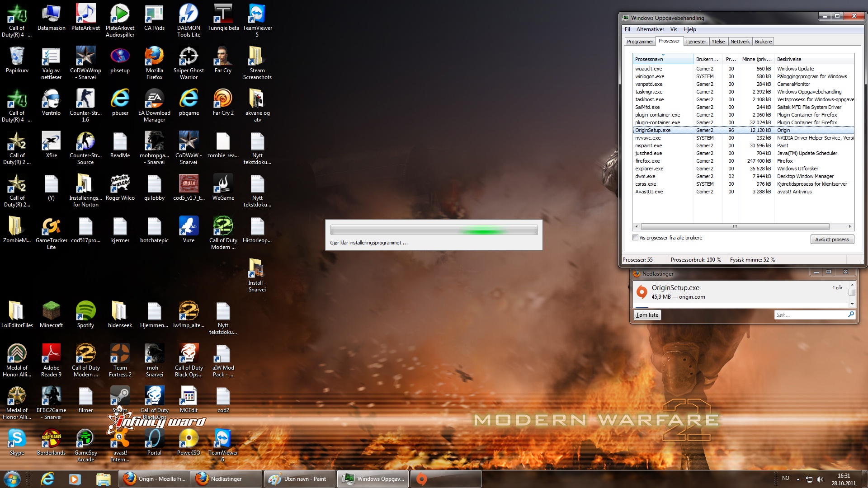This screenshot has width=868, height=488.
Task: Select the Borderlands desktop icon
Action: [51, 442]
